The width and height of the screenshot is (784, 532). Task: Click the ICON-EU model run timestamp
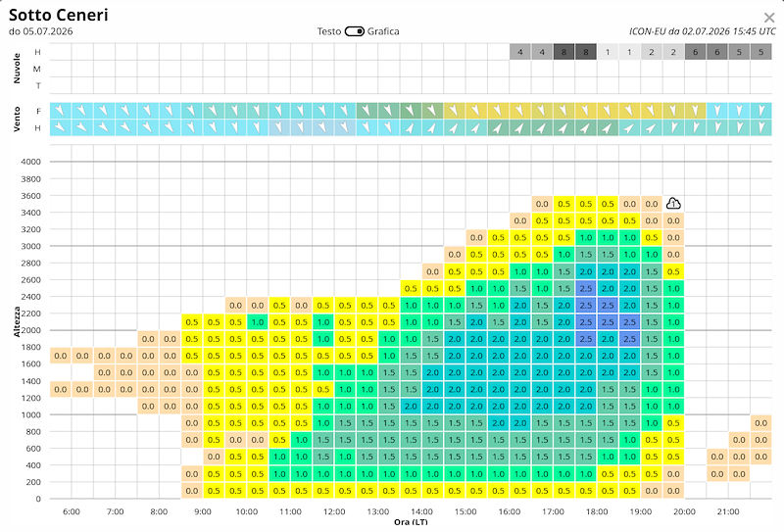703,31
